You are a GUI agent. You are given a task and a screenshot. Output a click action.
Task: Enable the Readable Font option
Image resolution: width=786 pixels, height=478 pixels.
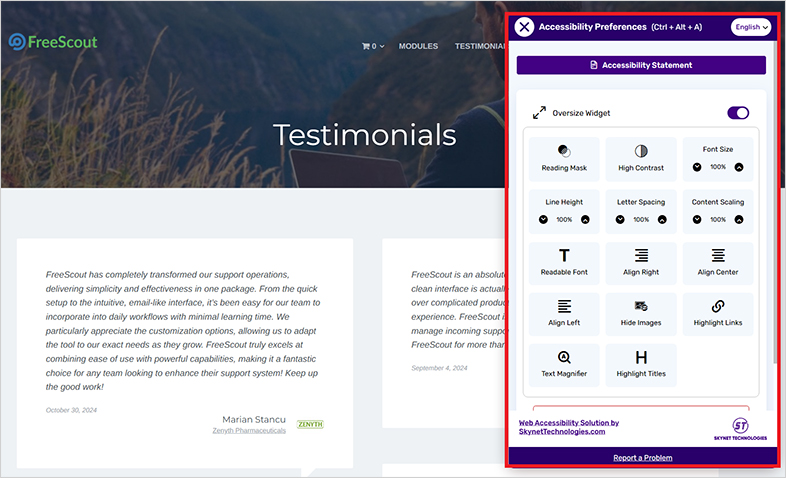tap(564, 263)
